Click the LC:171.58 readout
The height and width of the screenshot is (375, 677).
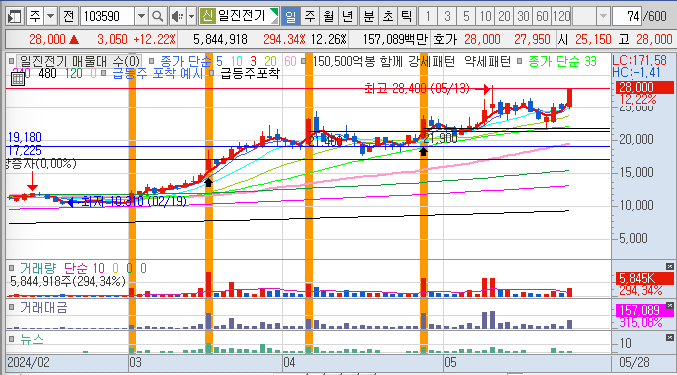point(639,60)
